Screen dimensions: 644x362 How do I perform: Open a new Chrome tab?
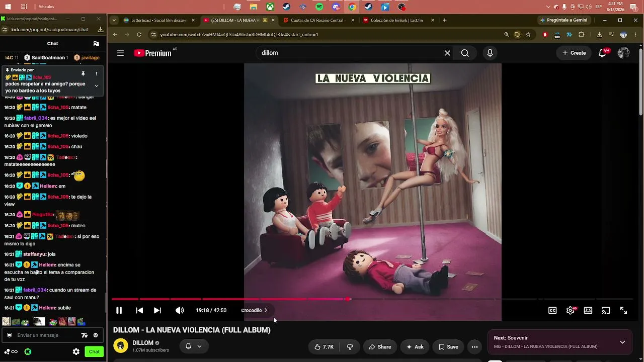tap(445, 21)
